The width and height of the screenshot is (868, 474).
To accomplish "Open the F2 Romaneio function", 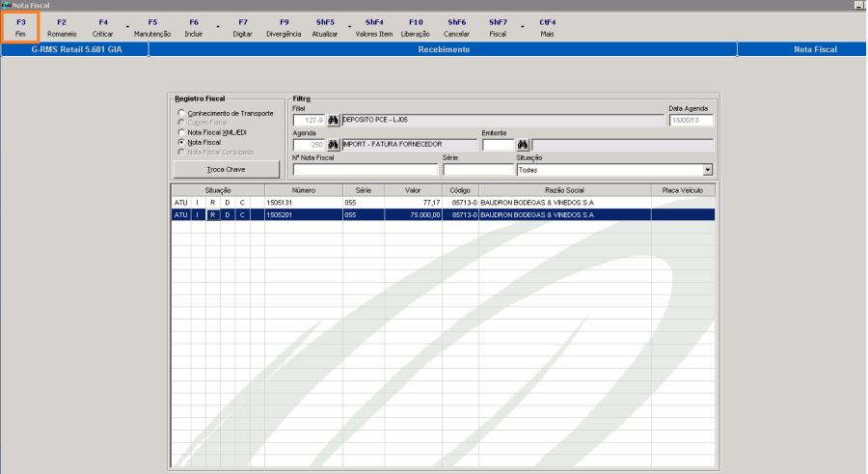I will pos(62,28).
